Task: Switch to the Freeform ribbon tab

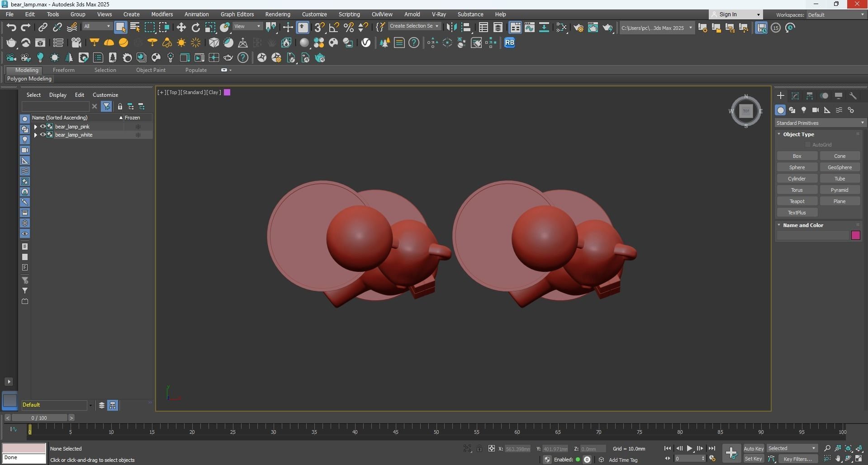Action: click(64, 70)
